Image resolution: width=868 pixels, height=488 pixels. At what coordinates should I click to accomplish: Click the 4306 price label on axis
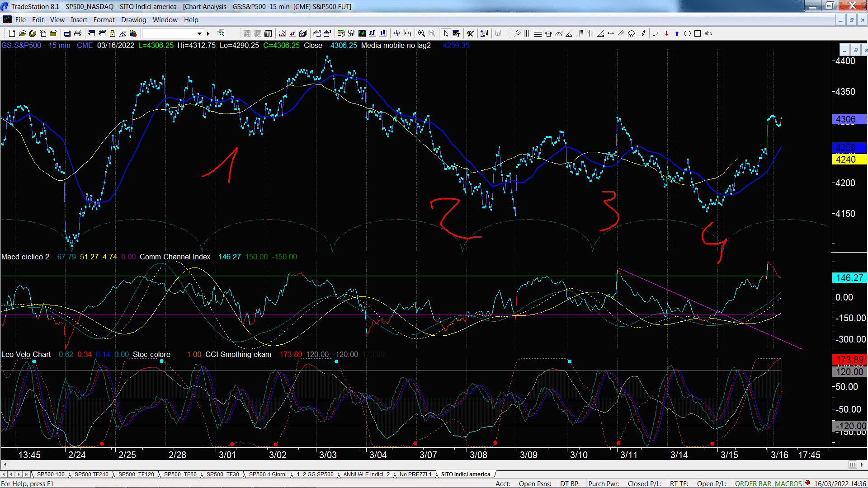click(849, 119)
